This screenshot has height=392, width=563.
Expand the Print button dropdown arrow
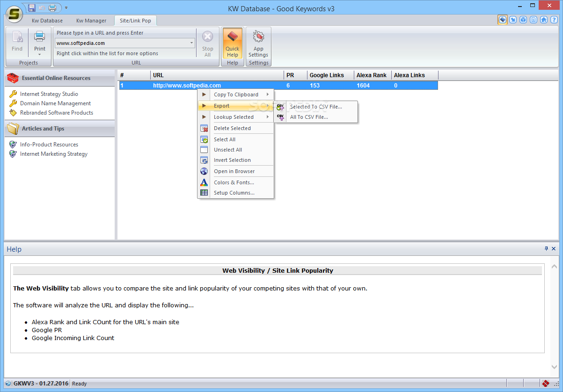pyautogui.click(x=40, y=55)
